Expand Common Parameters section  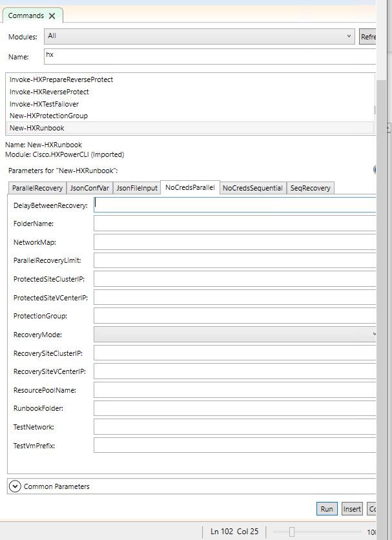tap(15, 486)
